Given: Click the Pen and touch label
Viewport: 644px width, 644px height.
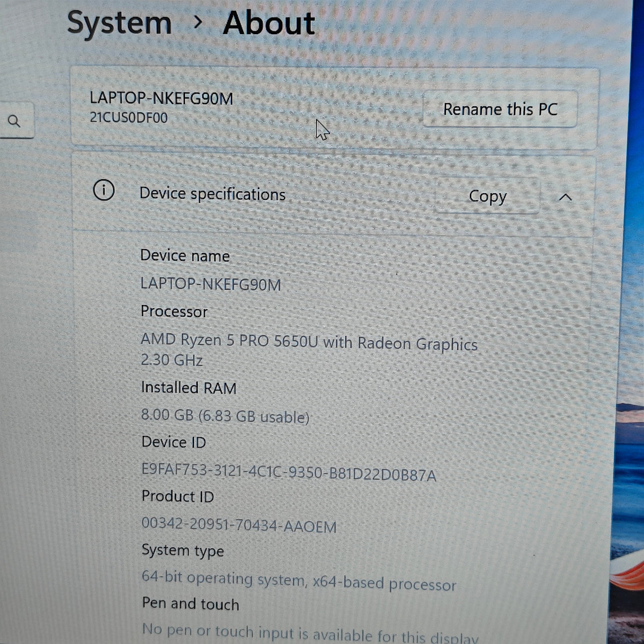Looking at the screenshot, I should pyautogui.click(x=191, y=604).
